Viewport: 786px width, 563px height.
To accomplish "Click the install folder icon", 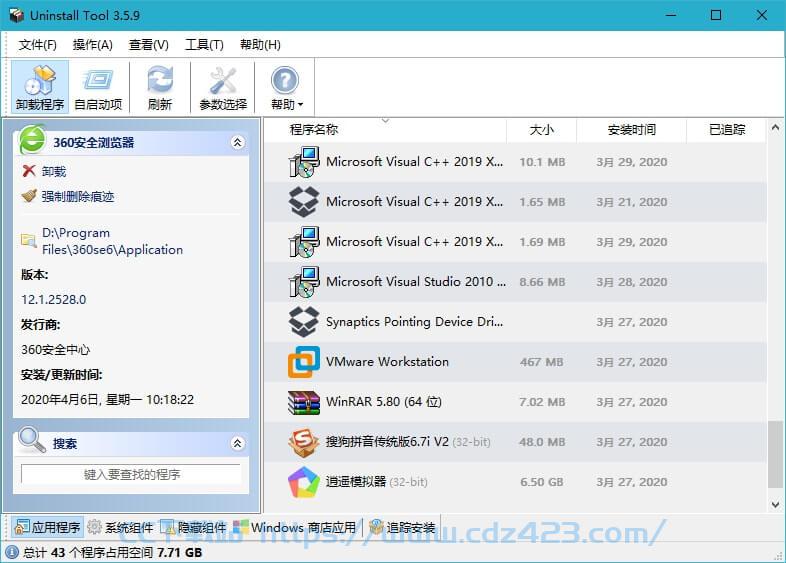I will click(x=29, y=241).
